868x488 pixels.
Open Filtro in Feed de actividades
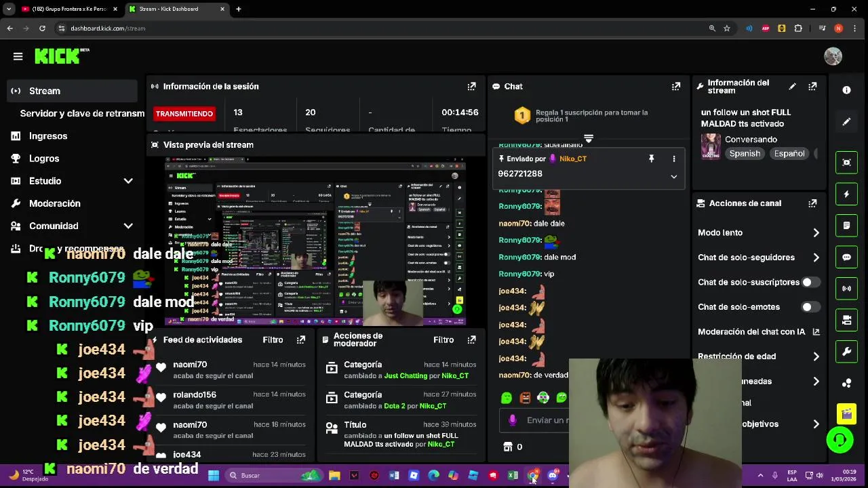(273, 340)
